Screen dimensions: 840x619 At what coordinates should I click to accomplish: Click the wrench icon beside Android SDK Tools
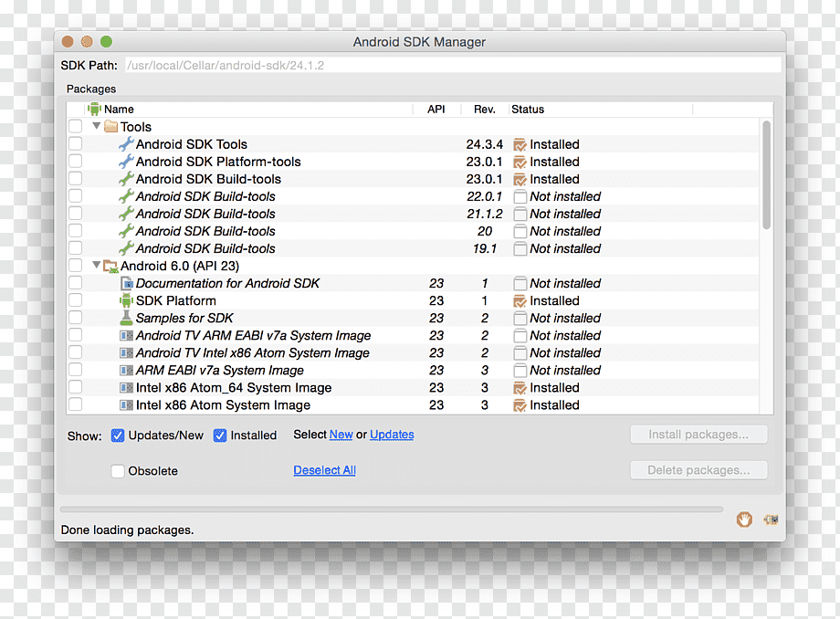[126, 144]
